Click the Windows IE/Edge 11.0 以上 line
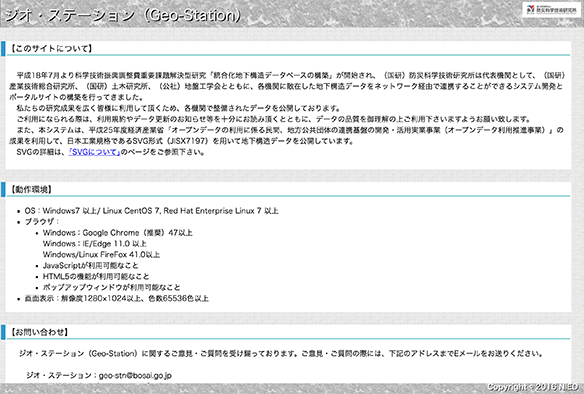Screen dimensions: 584x394 pos(95,244)
